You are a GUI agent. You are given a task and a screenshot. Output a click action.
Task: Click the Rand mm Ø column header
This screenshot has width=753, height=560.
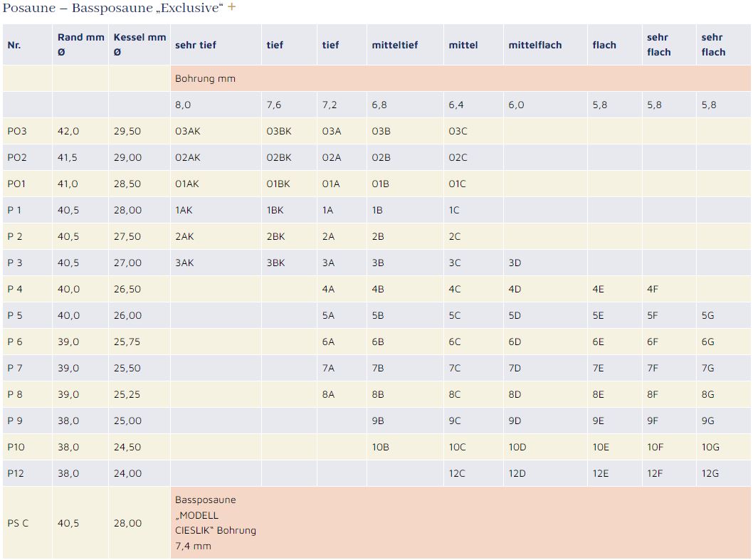click(80, 44)
